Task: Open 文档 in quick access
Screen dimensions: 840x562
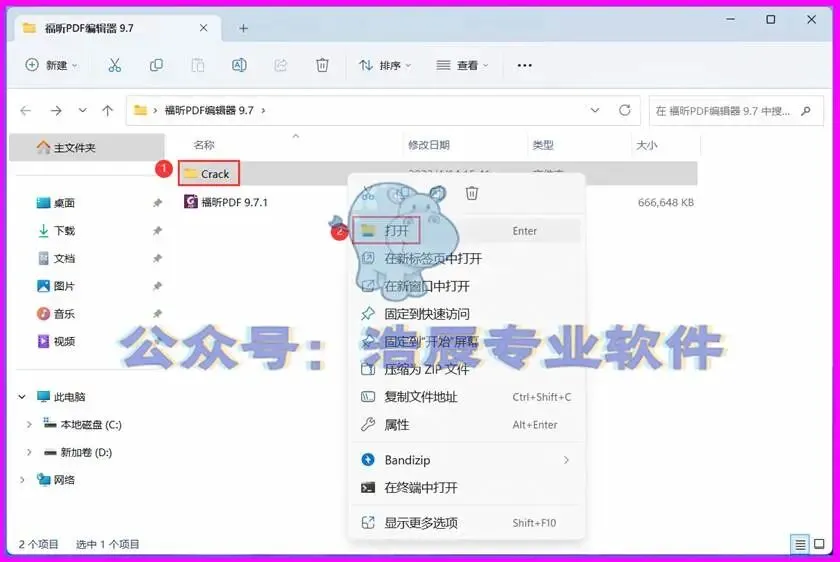Action: click(x=64, y=259)
